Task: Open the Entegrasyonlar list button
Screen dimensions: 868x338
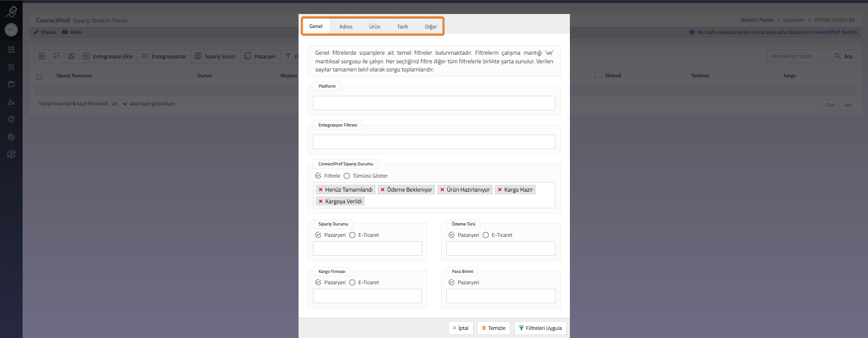Action: tap(164, 56)
